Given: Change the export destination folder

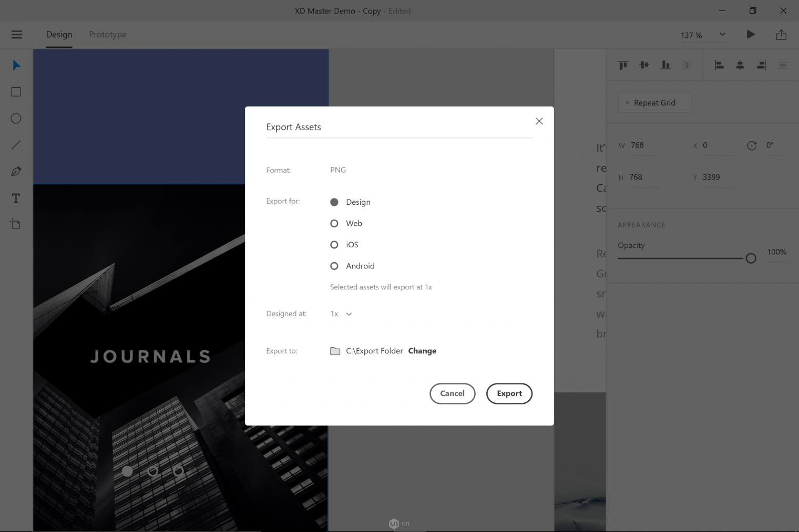Looking at the screenshot, I should (422, 350).
